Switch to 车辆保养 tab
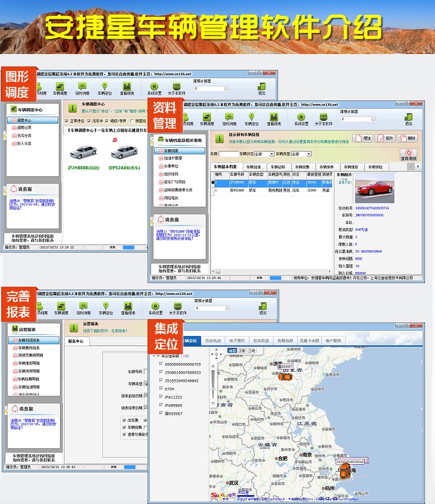This screenshot has width=435, height=504. [x=327, y=167]
